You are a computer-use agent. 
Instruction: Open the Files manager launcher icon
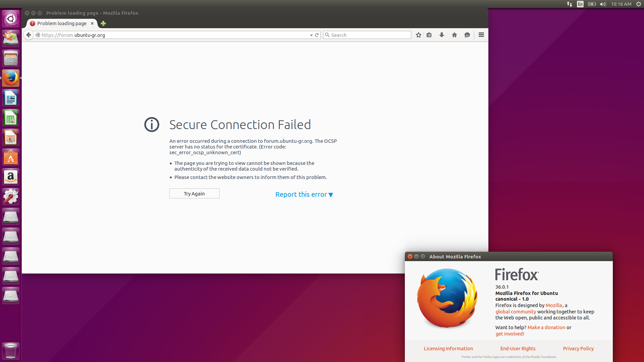click(11, 58)
